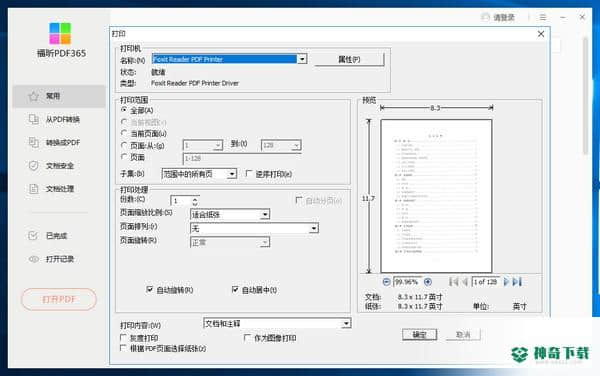Image resolution: width=600 pixels, height=376 pixels.
Task: Click the zoom in icon below preview
Action: coord(428,282)
